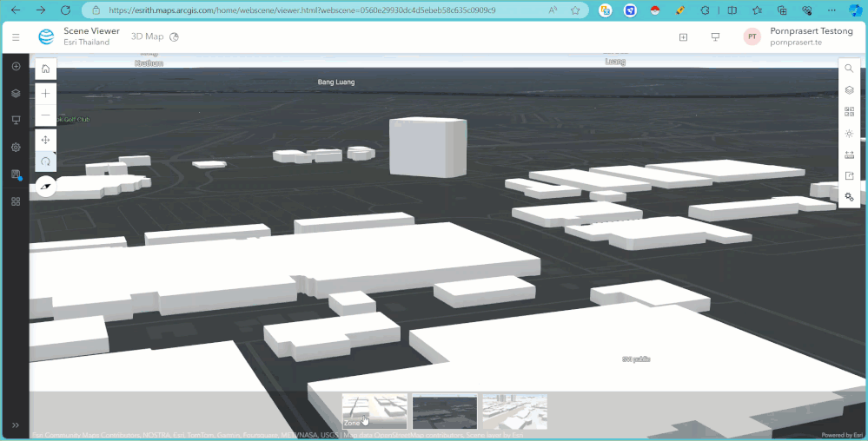Click the ArcGIS globe logo
The height and width of the screenshot is (441, 868).
tap(46, 37)
